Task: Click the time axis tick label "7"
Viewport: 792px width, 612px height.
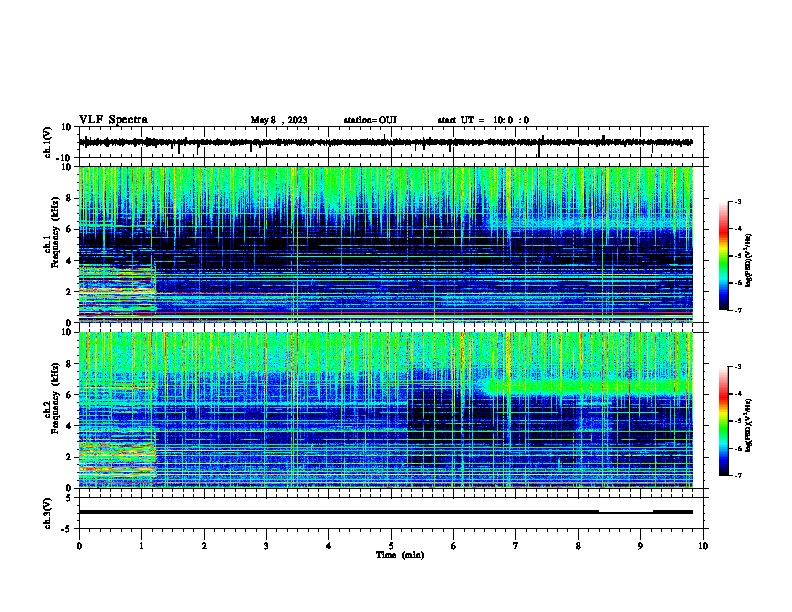Action: pyautogui.click(x=516, y=546)
